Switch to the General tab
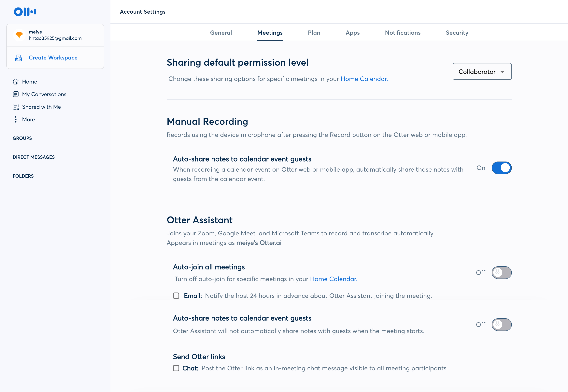The image size is (568, 392). click(x=221, y=33)
